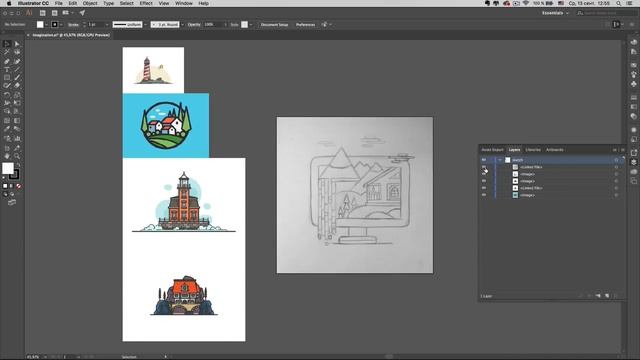Viewport: 640px width, 360px height.
Task: Open the Layers icon in the right dock
Action: (x=633, y=162)
